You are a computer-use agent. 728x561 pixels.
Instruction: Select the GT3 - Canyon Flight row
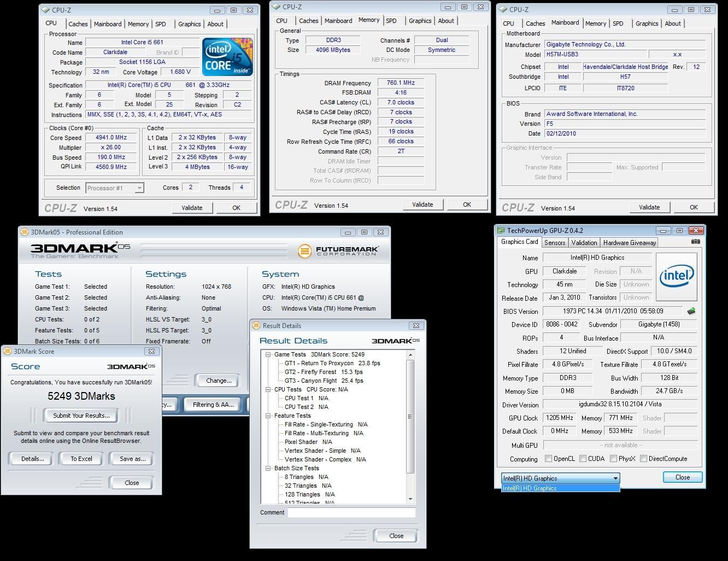pyautogui.click(x=324, y=381)
